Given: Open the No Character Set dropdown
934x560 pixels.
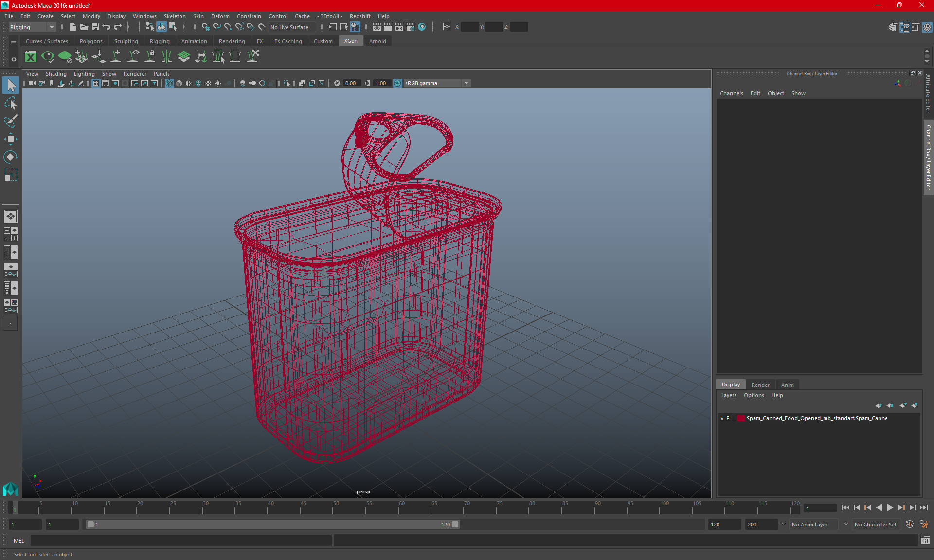Looking at the screenshot, I should 876,525.
